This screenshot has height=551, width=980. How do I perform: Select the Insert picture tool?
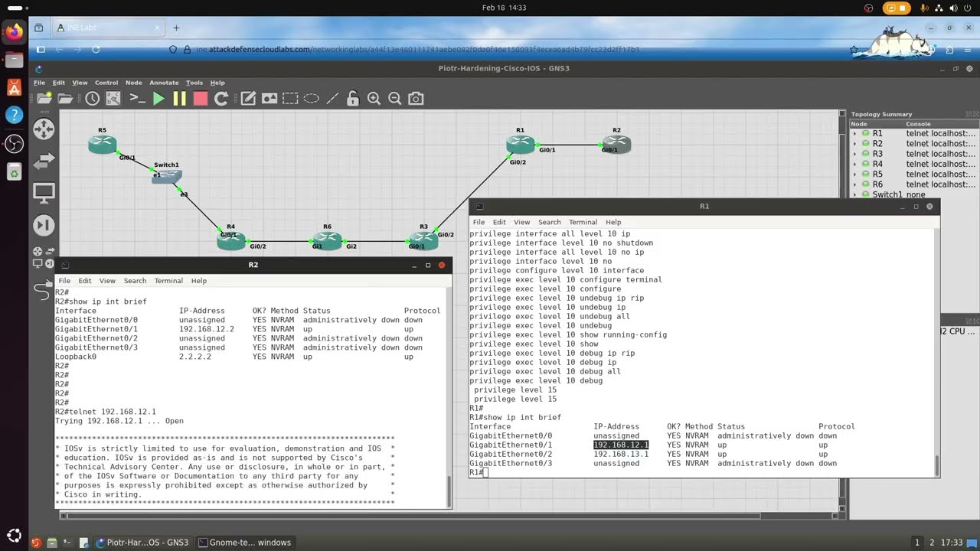pos(269,98)
